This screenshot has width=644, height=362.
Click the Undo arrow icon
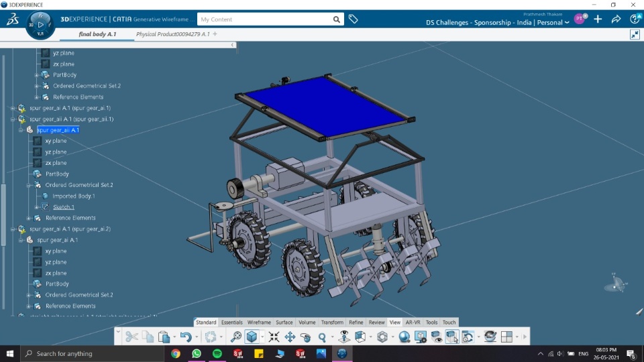[x=186, y=337]
